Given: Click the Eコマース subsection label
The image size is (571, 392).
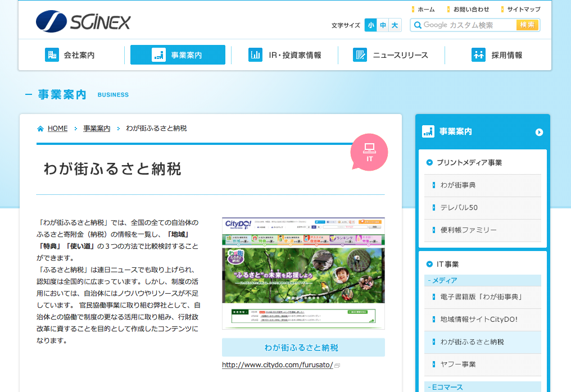Looking at the screenshot, I should [483, 387].
